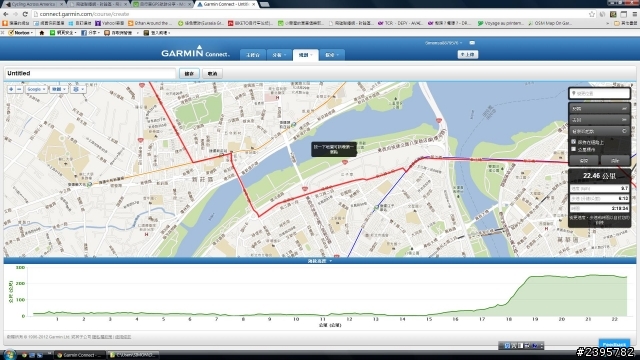Open the first Garmin Connect navigation tab
This screenshot has width=640, height=360.
[x=253, y=55]
